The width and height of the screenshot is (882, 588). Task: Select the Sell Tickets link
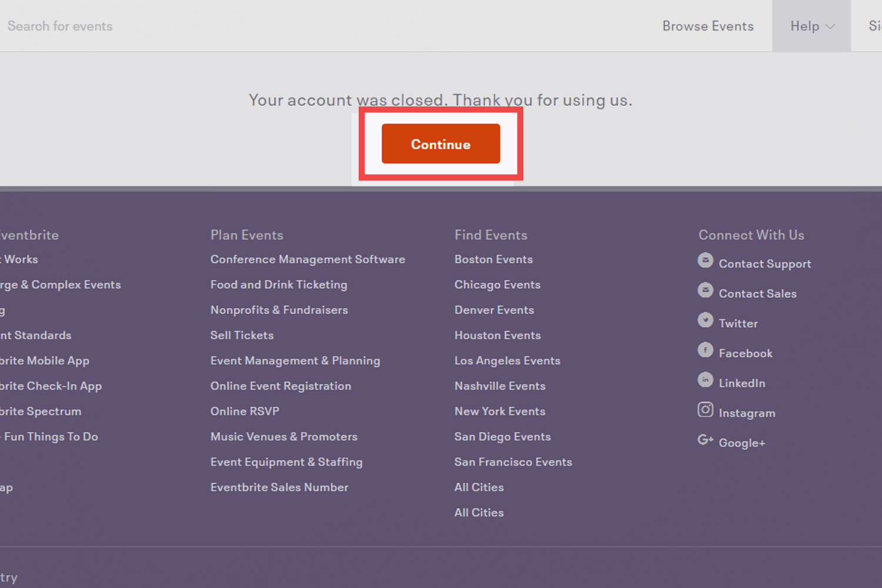[242, 335]
